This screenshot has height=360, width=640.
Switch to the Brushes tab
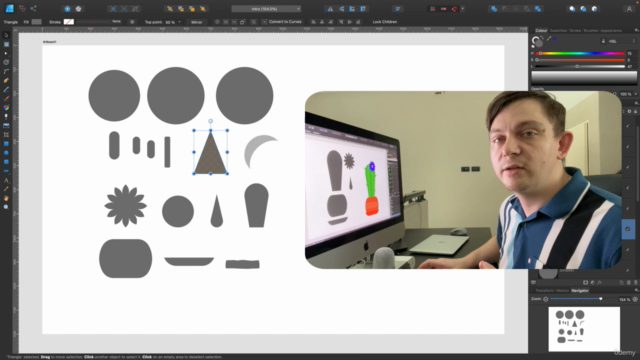pos(591,30)
